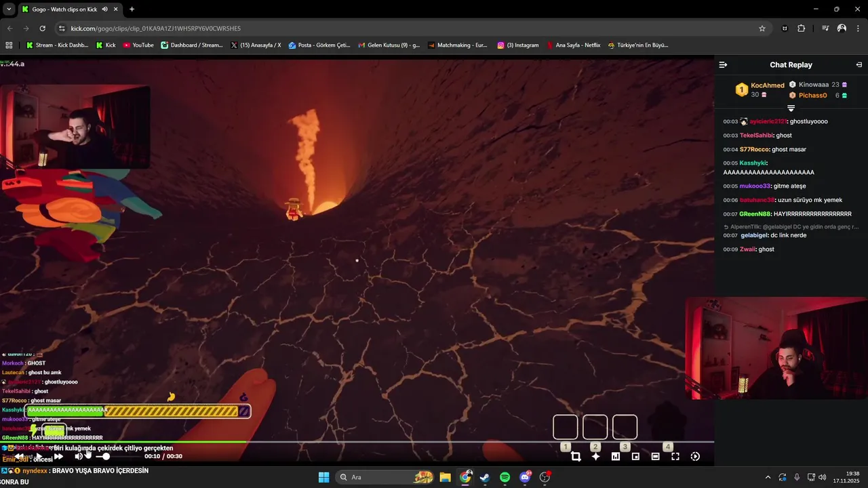Open the Chrome three-dot menu
The image size is (868, 488).
point(859,28)
